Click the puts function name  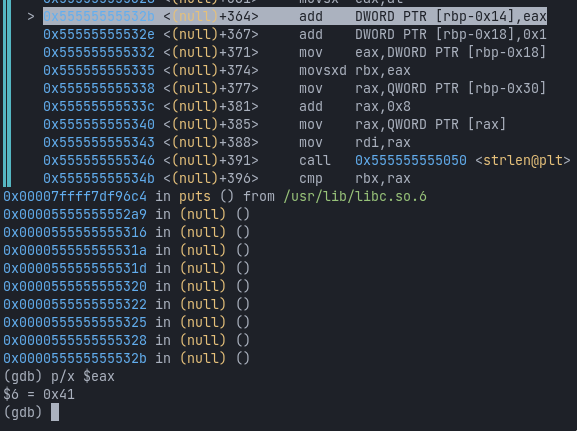(195, 197)
